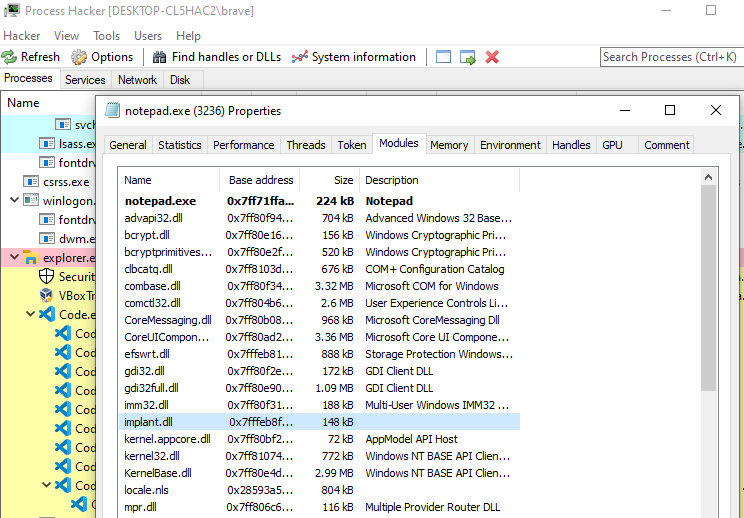Screen dimensions: 744x518
Task: Open the Hacker menu
Action: [22, 36]
